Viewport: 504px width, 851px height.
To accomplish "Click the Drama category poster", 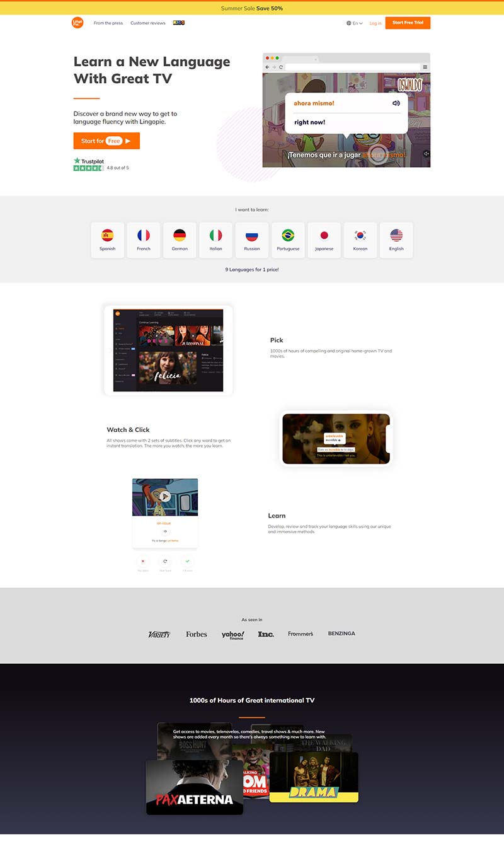I will 314,777.
